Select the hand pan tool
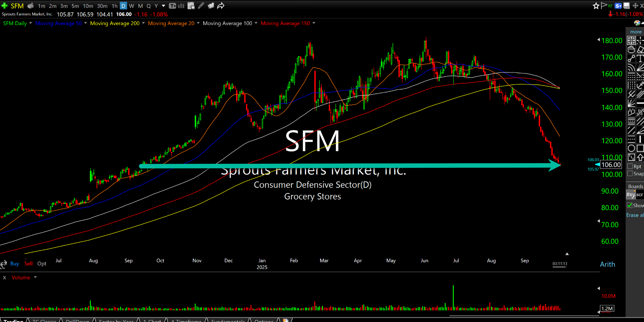 point(631,50)
